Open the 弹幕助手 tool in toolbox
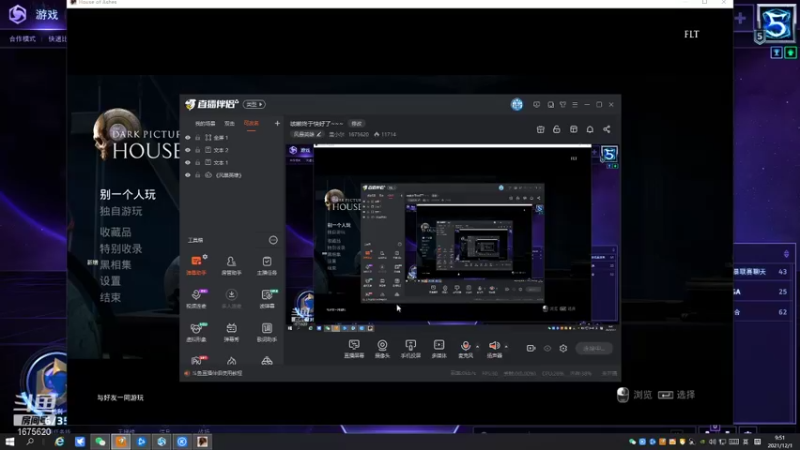This screenshot has width=800, height=450. tap(196, 265)
